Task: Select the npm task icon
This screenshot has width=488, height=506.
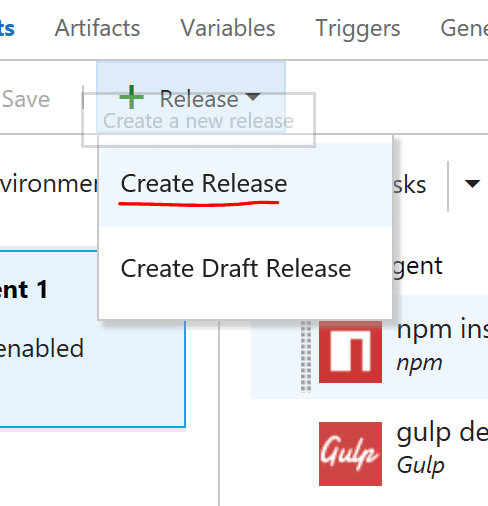Action: pos(350,352)
